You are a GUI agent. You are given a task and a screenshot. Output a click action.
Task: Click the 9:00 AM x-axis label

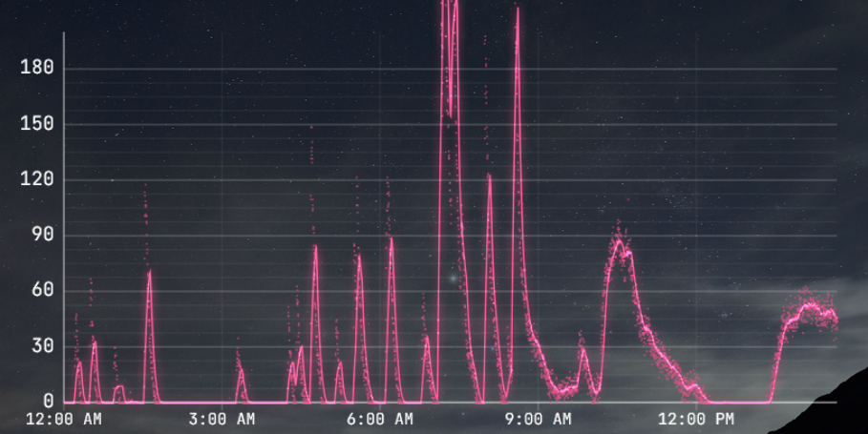point(538,419)
